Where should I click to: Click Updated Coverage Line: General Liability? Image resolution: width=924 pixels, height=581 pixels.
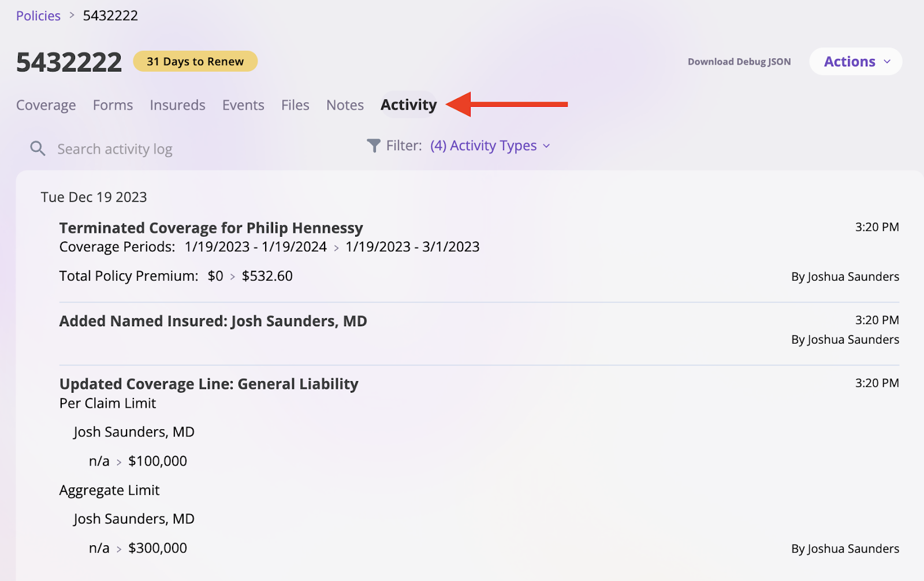click(x=208, y=384)
